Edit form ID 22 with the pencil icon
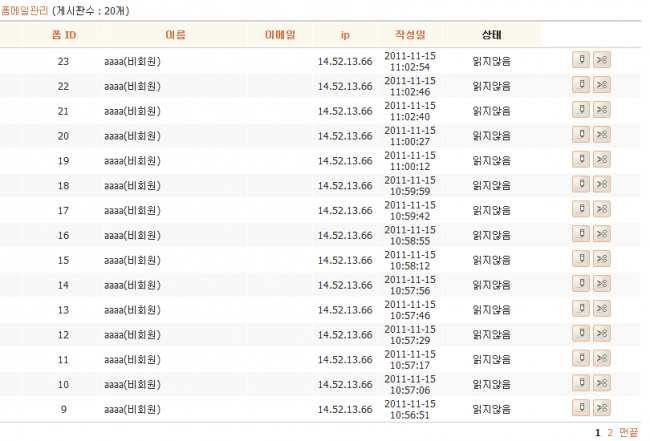Screen dimensions: 650x441 tap(581, 85)
